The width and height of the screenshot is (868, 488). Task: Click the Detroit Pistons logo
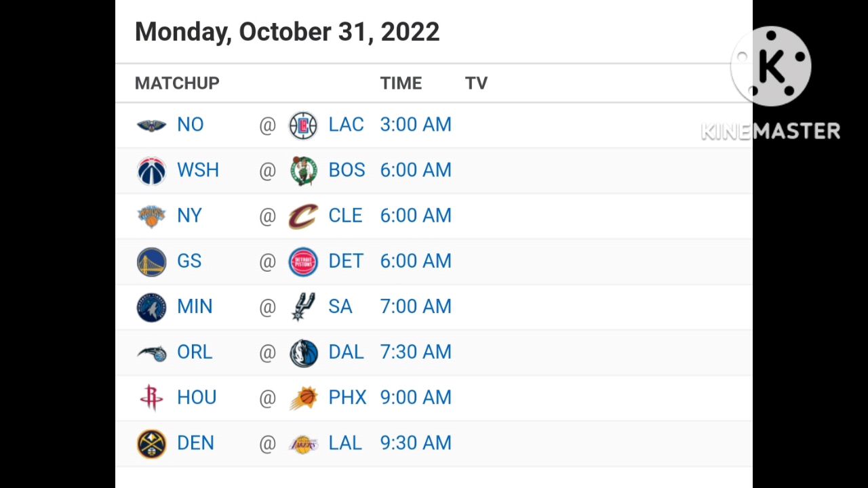pyautogui.click(x=303, y=262)
